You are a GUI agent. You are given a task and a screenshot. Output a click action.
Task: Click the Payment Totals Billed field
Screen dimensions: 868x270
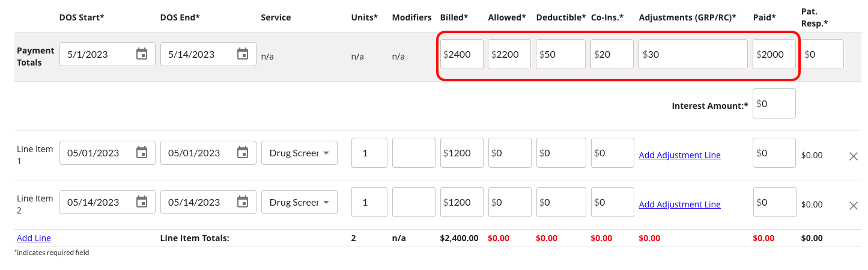click(x=461, y=54)
